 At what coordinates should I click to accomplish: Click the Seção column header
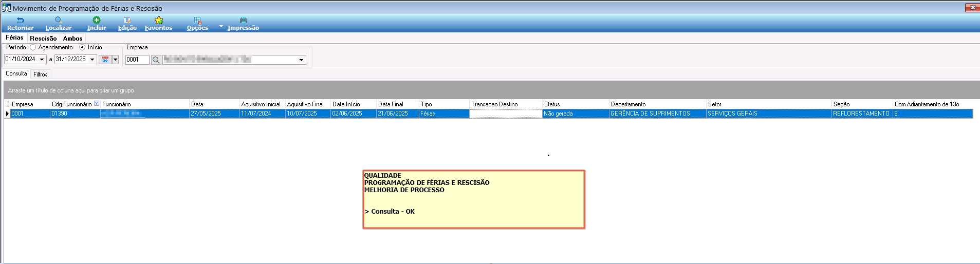[x=862, y=104]
